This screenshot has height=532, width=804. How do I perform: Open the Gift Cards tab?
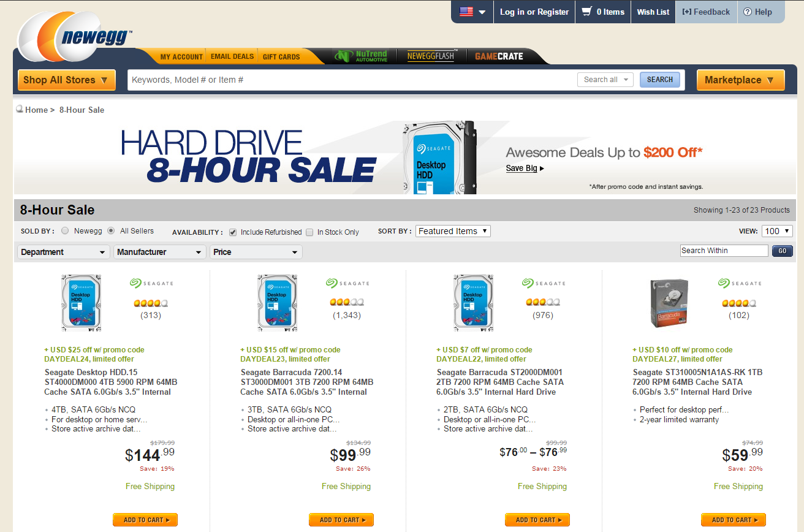[281, 56]
